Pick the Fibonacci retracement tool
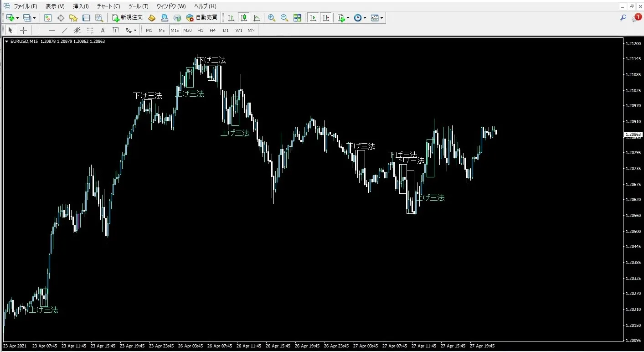Image resolution: width=644 pixels, height=352 pixels. 90,30
